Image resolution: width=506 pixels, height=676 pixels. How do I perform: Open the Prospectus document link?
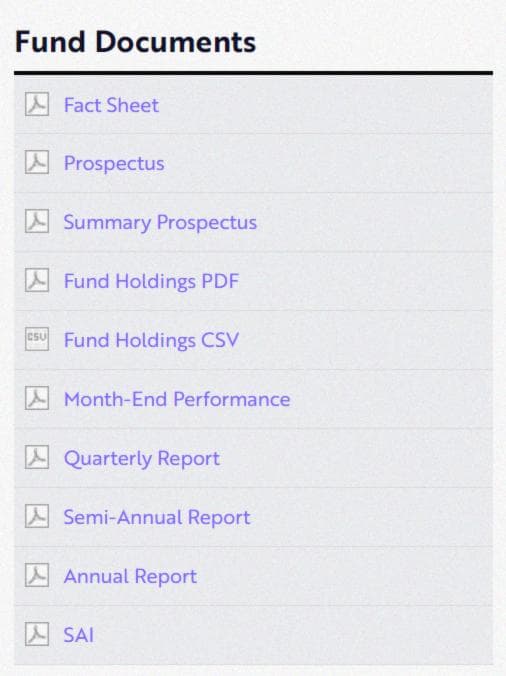[114, 164]
